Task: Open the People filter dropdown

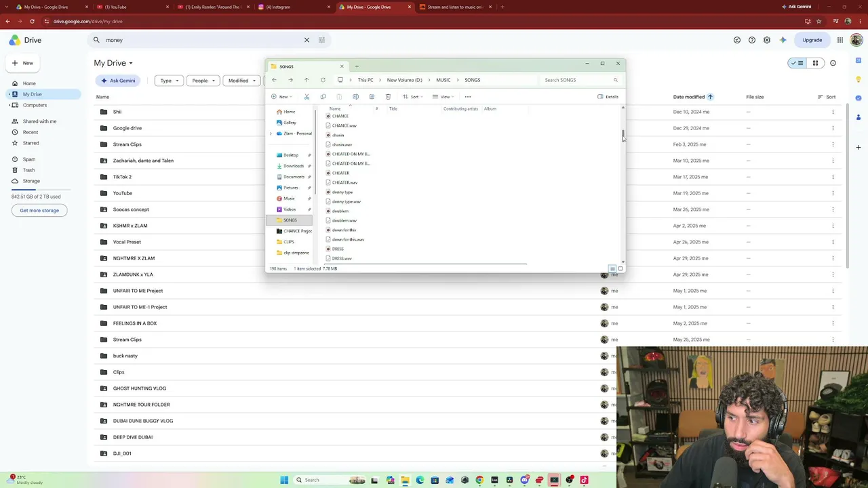Action: click(203, 81)
